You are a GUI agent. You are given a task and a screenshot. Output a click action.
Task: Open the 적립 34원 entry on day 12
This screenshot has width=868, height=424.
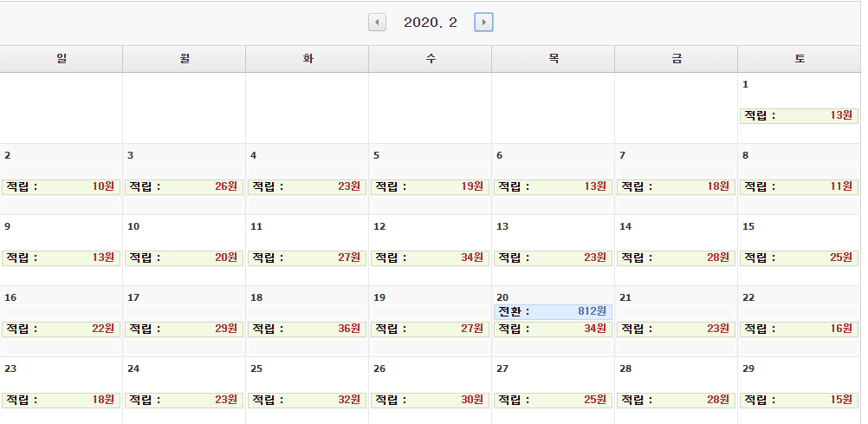tap(430, 258)
